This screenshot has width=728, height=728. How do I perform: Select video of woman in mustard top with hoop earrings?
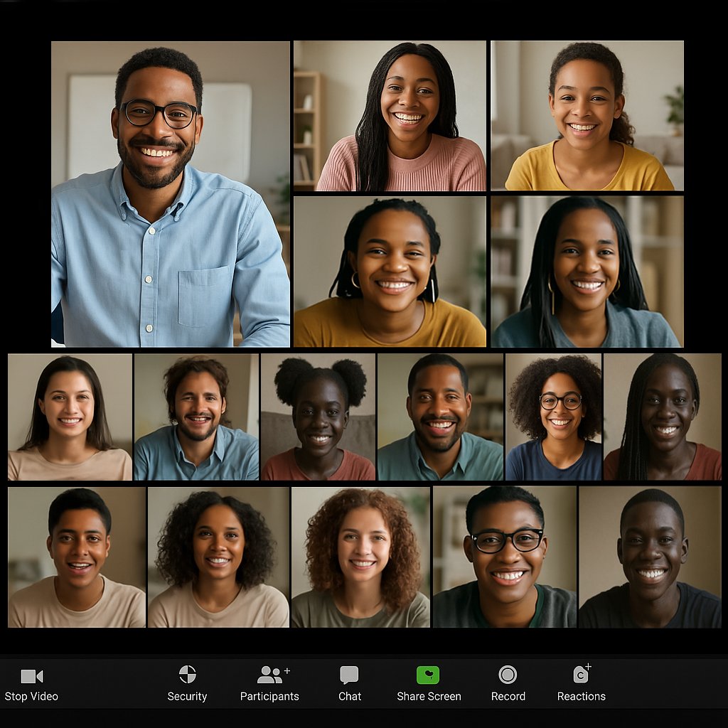390,272
